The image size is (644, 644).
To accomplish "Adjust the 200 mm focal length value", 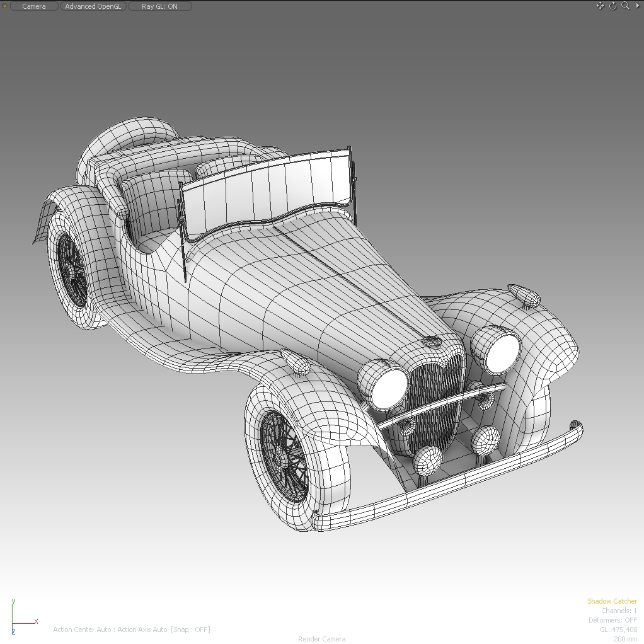I will pos(624,638).
